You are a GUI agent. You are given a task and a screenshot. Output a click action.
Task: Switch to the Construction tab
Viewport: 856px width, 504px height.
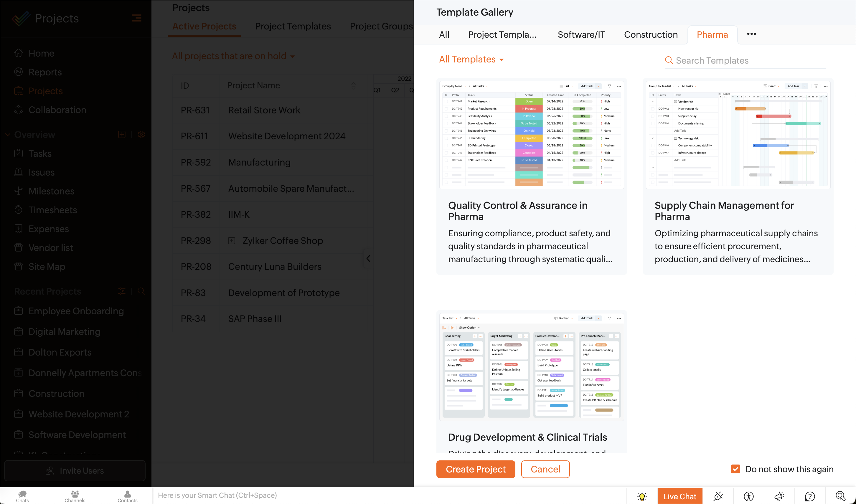coord(651,35)
